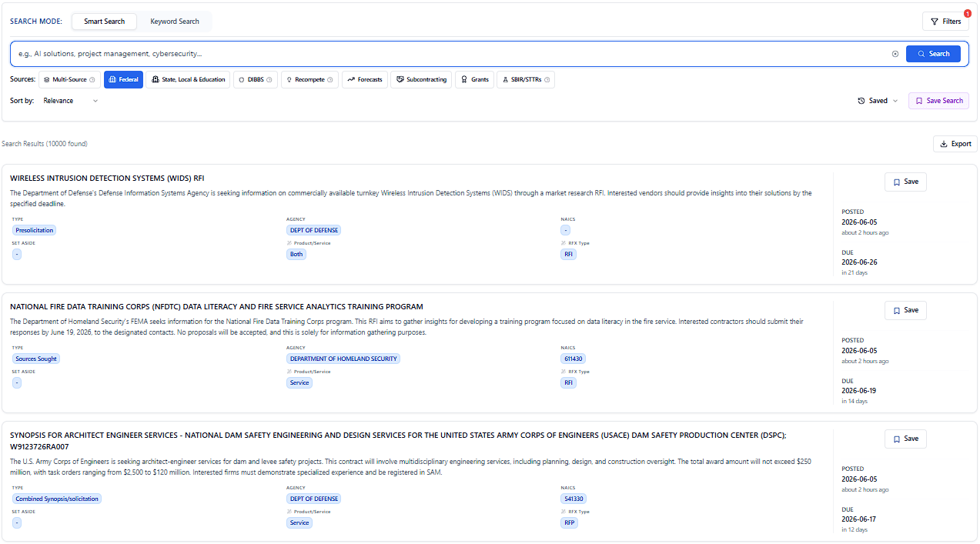The height and width of the screenshot is (544, 980).
Task: Click the Combined Synopsis/solicitation type tag
Action: tap(57, 499)
